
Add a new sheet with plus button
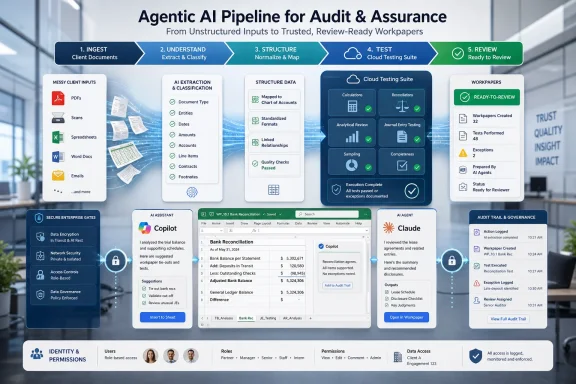(x=310, y=318)
